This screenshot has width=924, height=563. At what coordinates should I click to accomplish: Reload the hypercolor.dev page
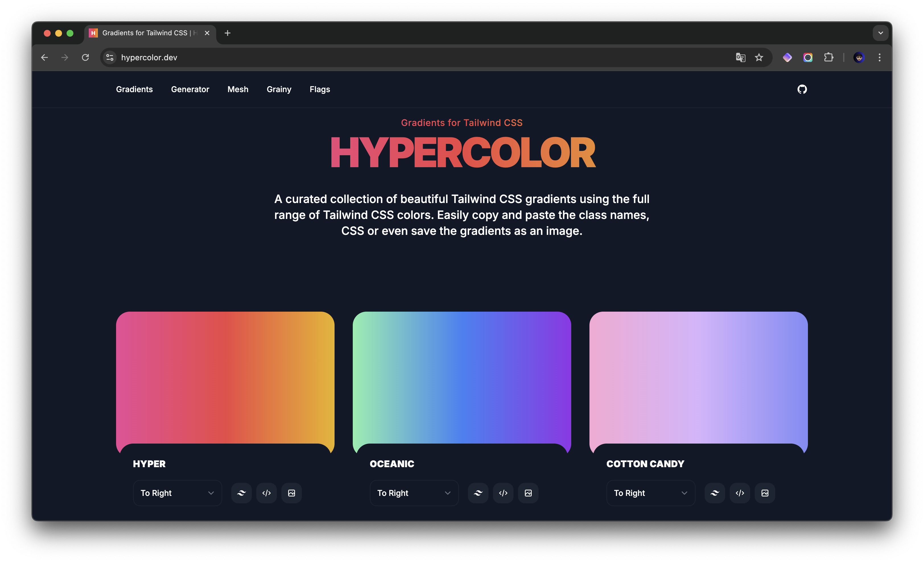point(86,57)
